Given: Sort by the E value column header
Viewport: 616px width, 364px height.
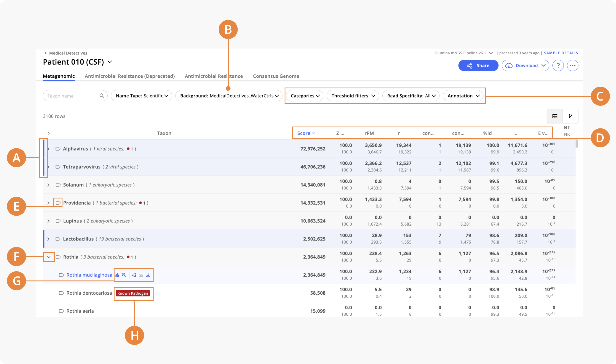Looking at the screenshot, I should point(543,133).
